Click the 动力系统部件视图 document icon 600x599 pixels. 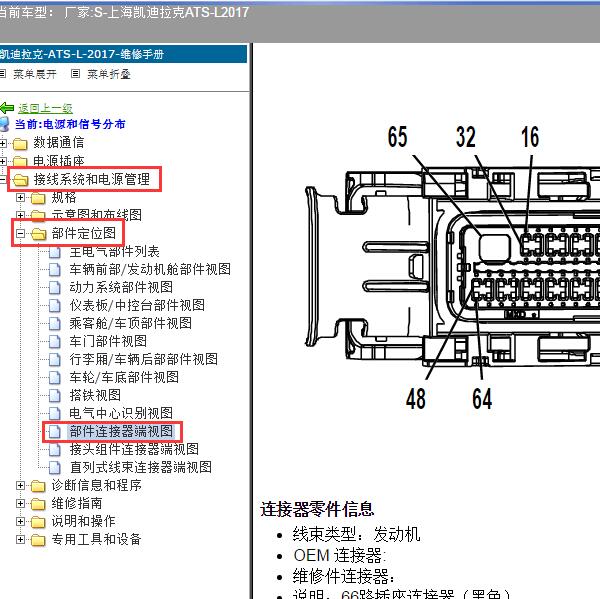(55, 287)
